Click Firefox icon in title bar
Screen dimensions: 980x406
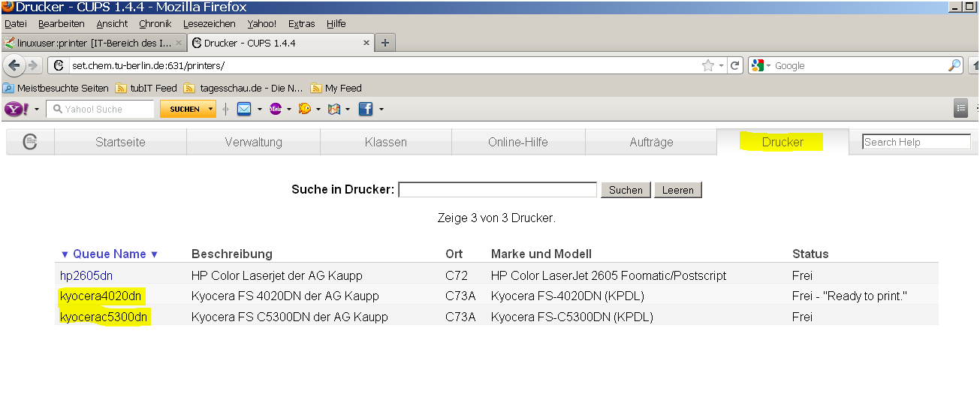point(7,7)
